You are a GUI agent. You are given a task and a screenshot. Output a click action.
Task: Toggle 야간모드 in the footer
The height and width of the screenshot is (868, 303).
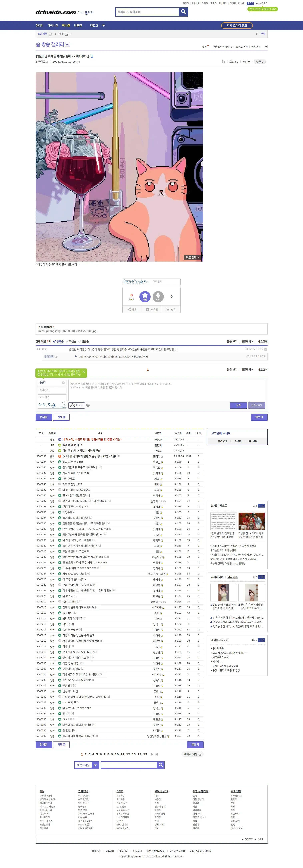click(247, 839)
